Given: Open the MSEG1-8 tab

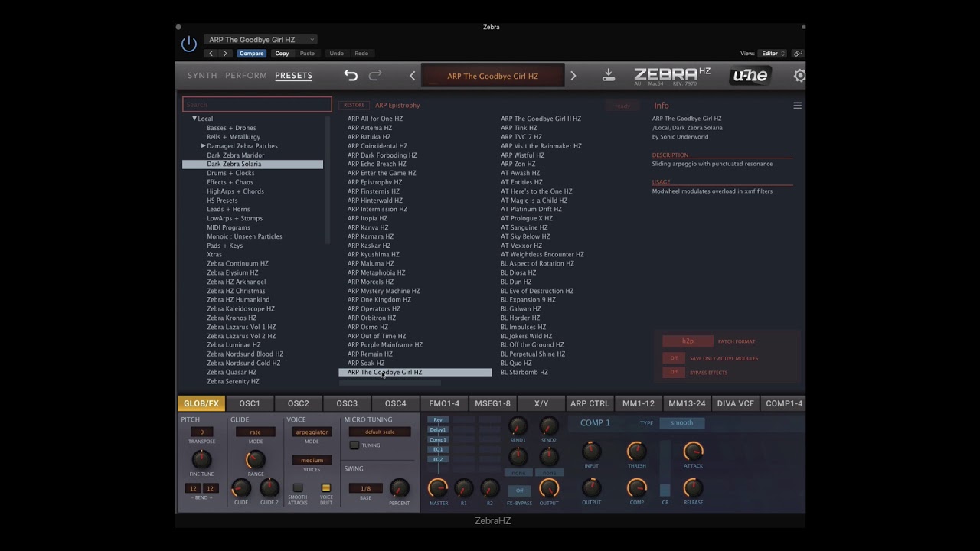Looking at the screenshot, I should click(x=492, y=403).
